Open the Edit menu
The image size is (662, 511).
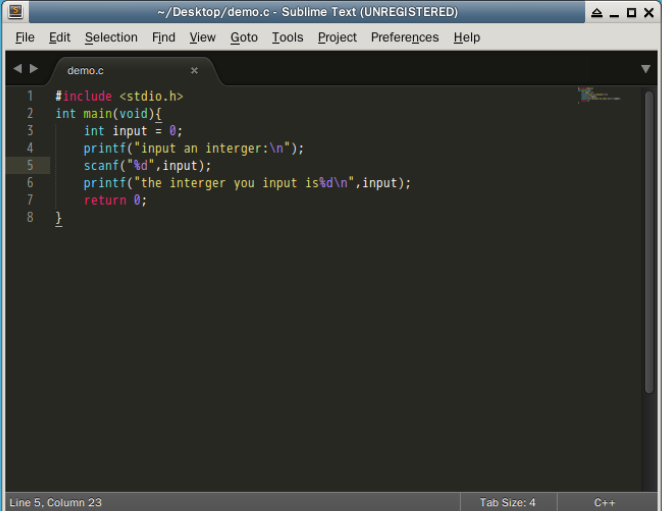60,37
